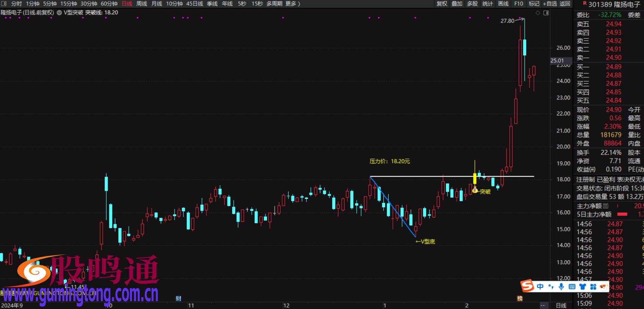This screenshot has width=644, height=309.
Task: Open the 主力净额 detail list icon
Action: pos(606,206)
